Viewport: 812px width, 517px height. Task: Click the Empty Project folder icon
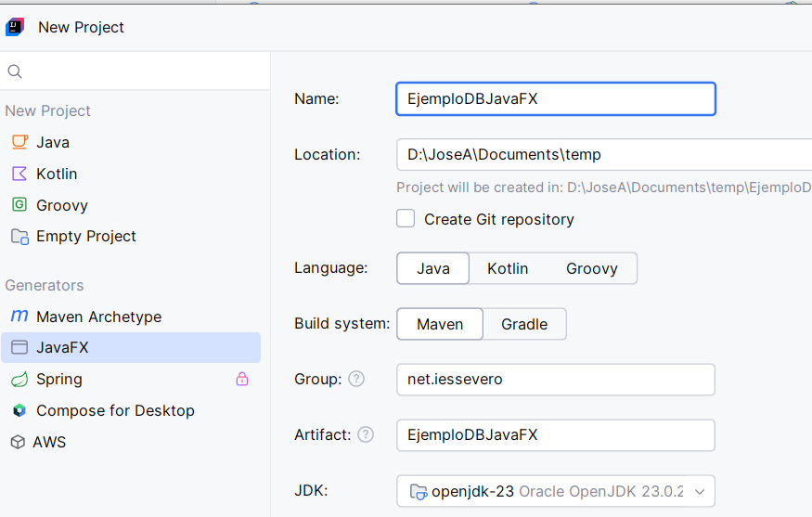coord(19,237)
